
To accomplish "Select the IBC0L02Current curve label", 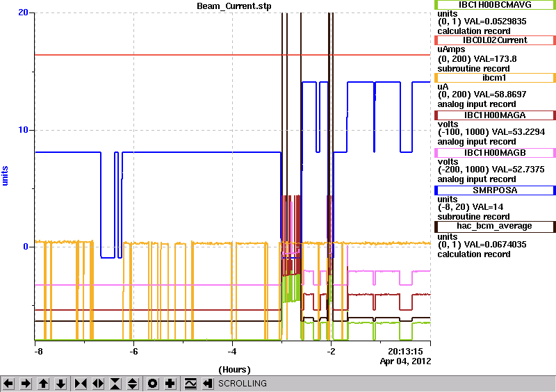I will pyautogui.click(x=495, y=40).
